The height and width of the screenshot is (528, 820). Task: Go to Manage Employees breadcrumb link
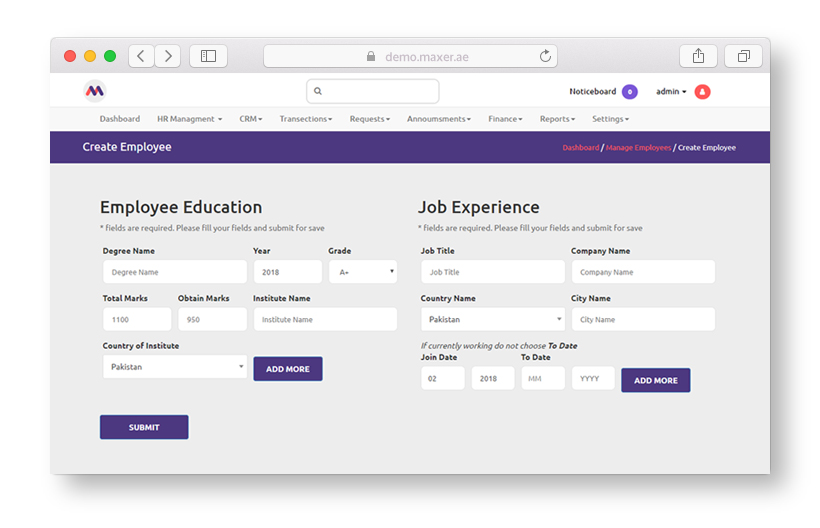[x=638, y=148]
